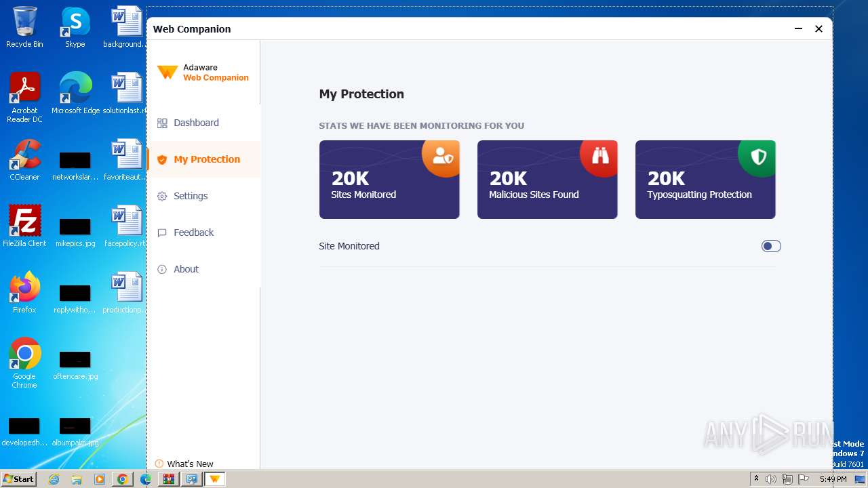Open Recycle Bin on the desktop
Screen dimensions: 868x488
click(24, 27)
